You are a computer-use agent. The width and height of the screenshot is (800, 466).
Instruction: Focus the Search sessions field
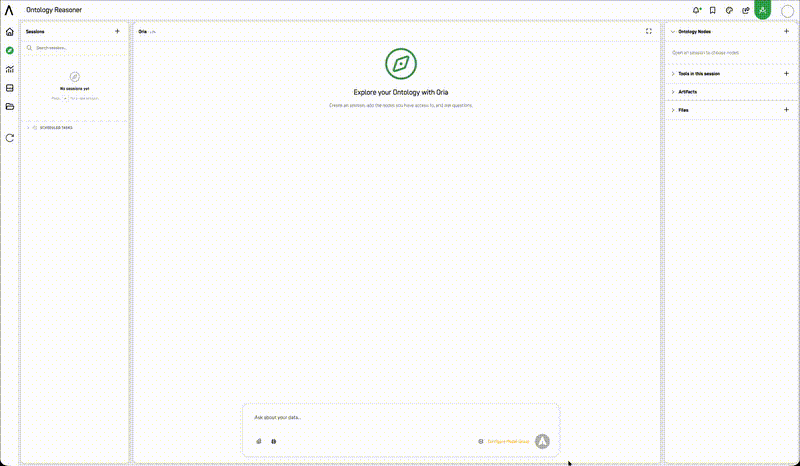click(x=74, y=47)
